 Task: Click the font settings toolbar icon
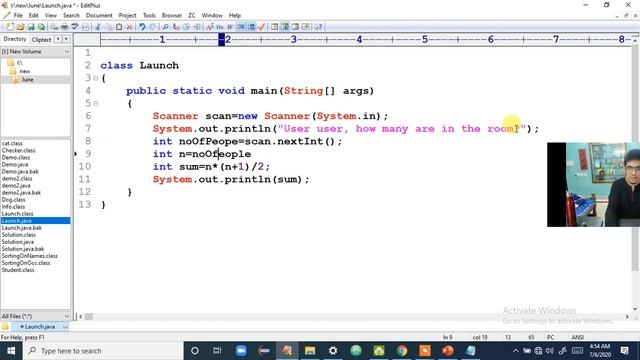coord(209,27)
